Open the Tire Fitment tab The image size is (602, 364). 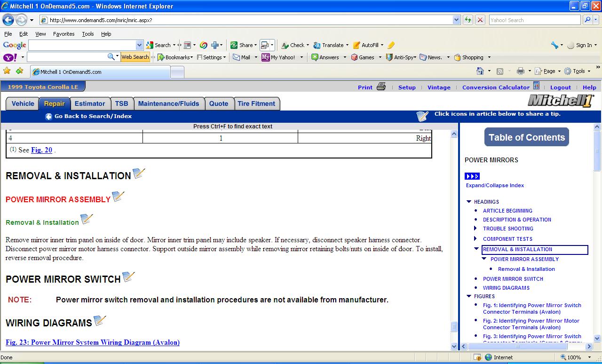point(256,103)
